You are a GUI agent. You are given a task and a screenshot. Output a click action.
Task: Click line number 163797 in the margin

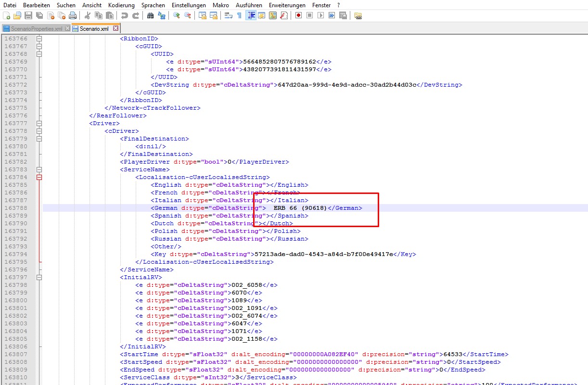[x=16, y=277]
